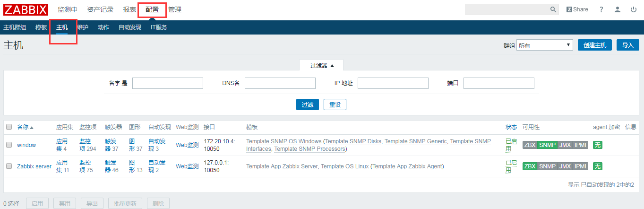Click SNMP badge for Zabbix server host
Viewport: 644px width, 209px height.
(548, 166)
